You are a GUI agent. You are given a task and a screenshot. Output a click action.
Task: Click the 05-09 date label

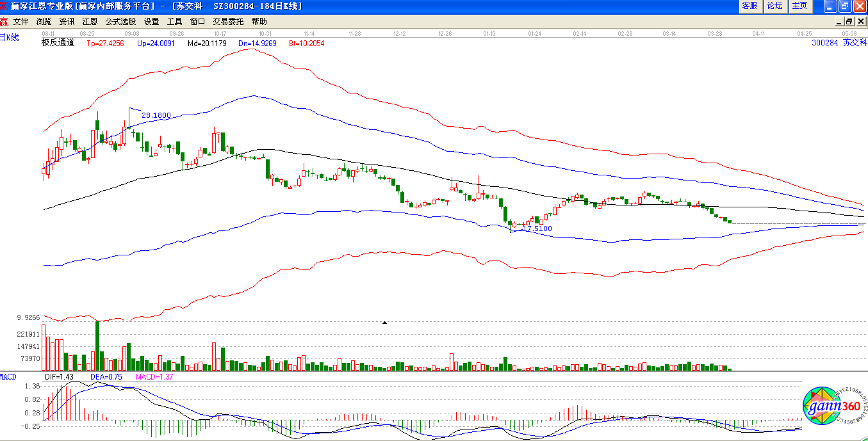[x=849, y=33]
